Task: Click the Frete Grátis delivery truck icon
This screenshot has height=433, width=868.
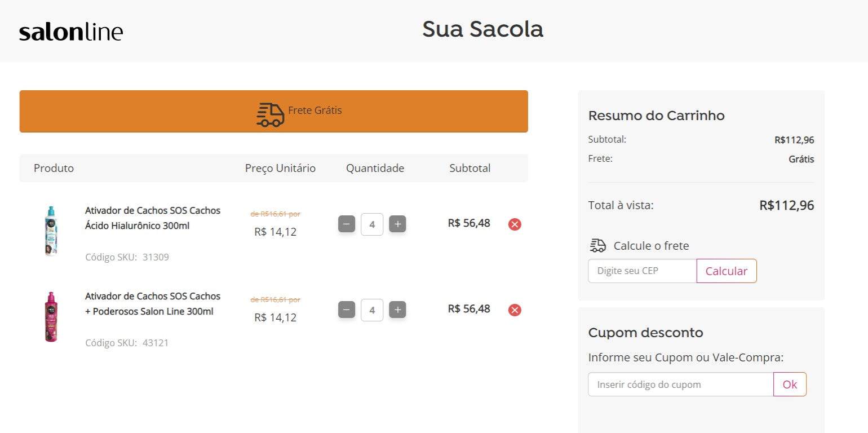Action: click(x=271, y=115)
